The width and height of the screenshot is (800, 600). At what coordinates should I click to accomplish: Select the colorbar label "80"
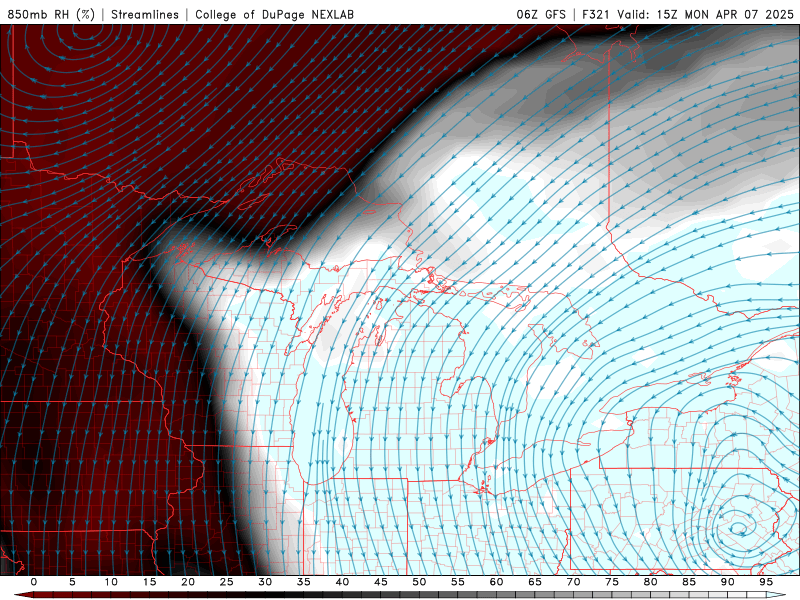coord(650,582)
